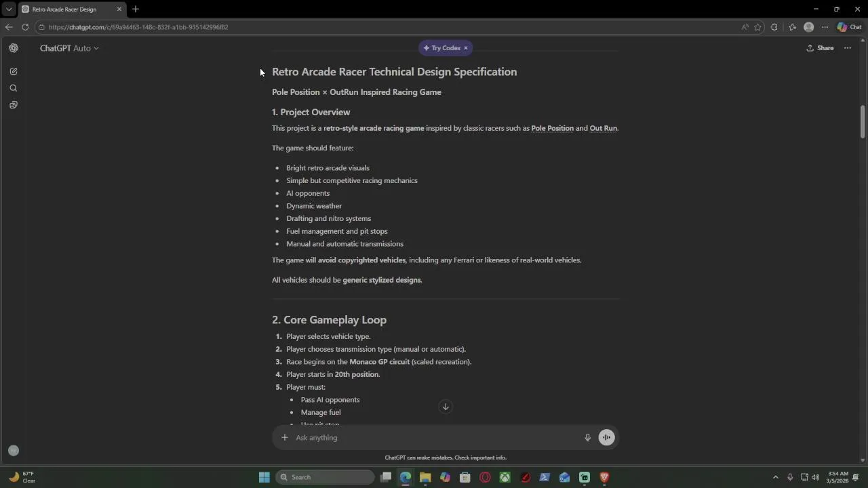Image resolution: width=868 pixels, height=488 pixels.
Task: Open Microsoft Store from the taskbar
Action: 465,477
